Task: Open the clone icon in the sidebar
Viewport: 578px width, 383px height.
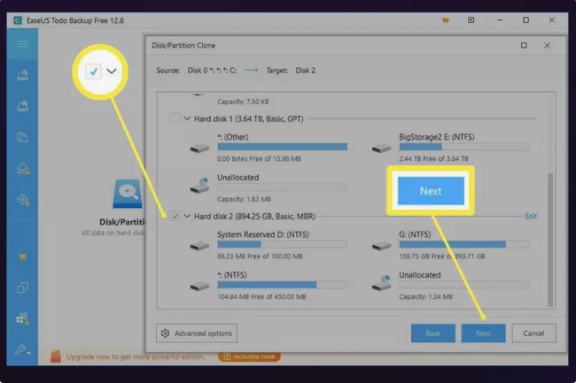Action: (22, 287)
